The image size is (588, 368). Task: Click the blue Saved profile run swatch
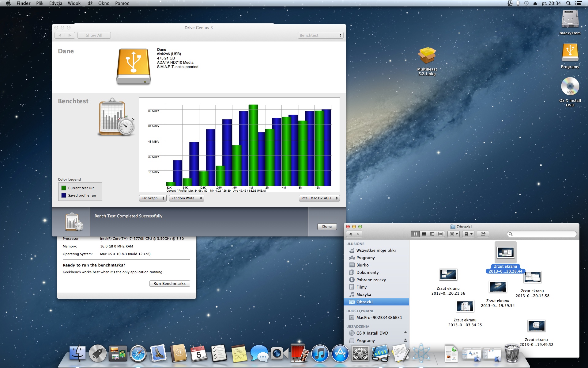pos(64,195)
